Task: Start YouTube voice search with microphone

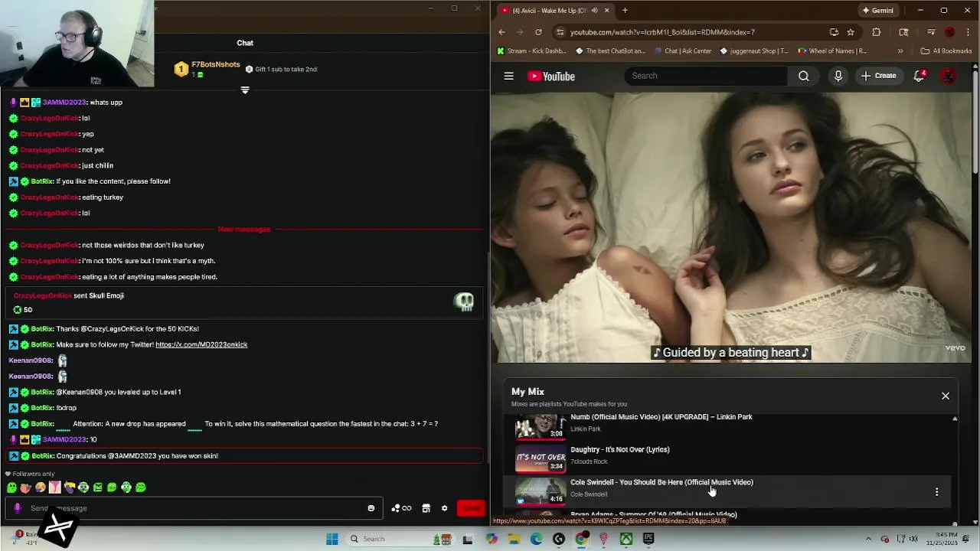Action: (x=838, y=76)
